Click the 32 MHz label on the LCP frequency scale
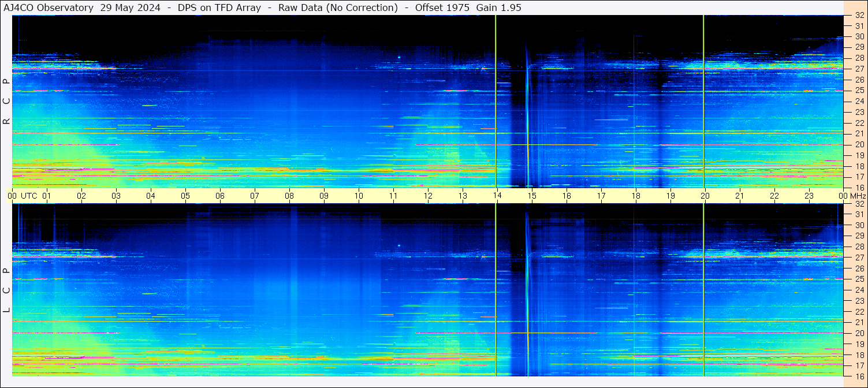 [859, 204]
